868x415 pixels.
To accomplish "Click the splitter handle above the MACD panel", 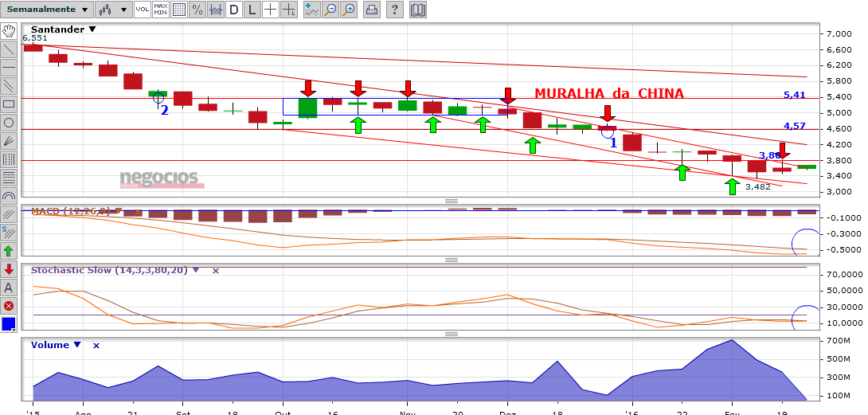I will tap(452, 202).
